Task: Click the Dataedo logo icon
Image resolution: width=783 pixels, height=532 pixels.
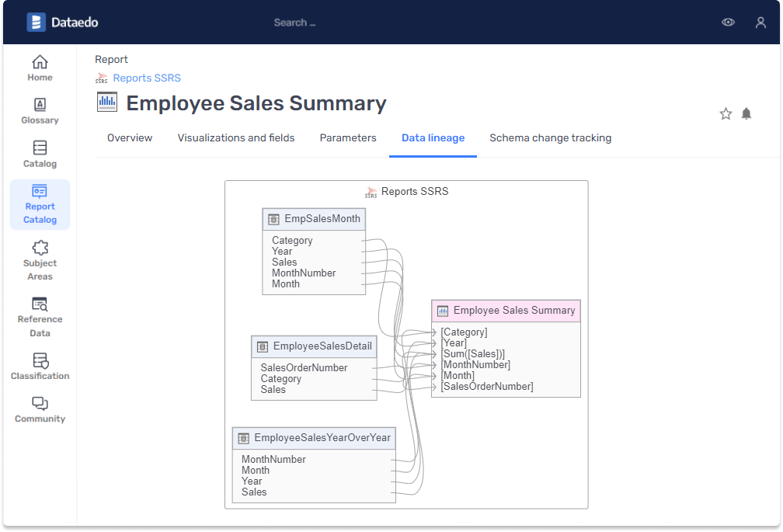Action: click(36, 23)
